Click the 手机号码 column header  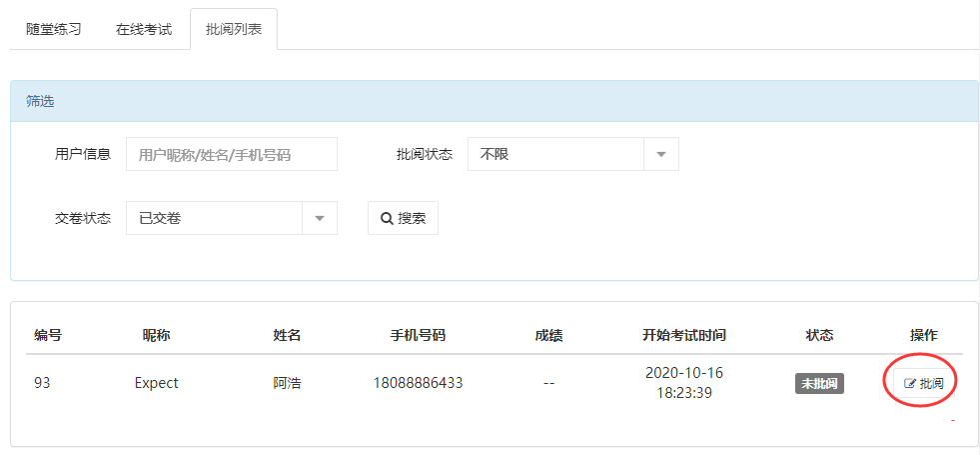click(418, 335)
